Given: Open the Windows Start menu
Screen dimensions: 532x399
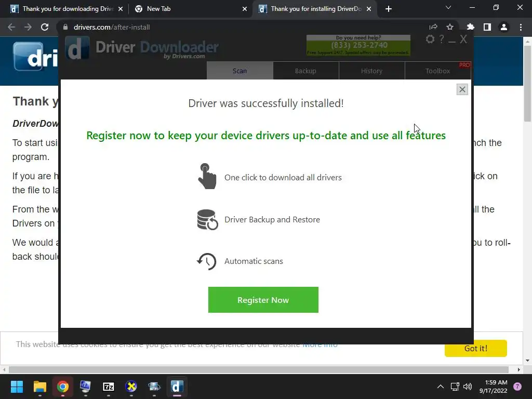Looking at the screenshot, I should [x=17, y=387].
